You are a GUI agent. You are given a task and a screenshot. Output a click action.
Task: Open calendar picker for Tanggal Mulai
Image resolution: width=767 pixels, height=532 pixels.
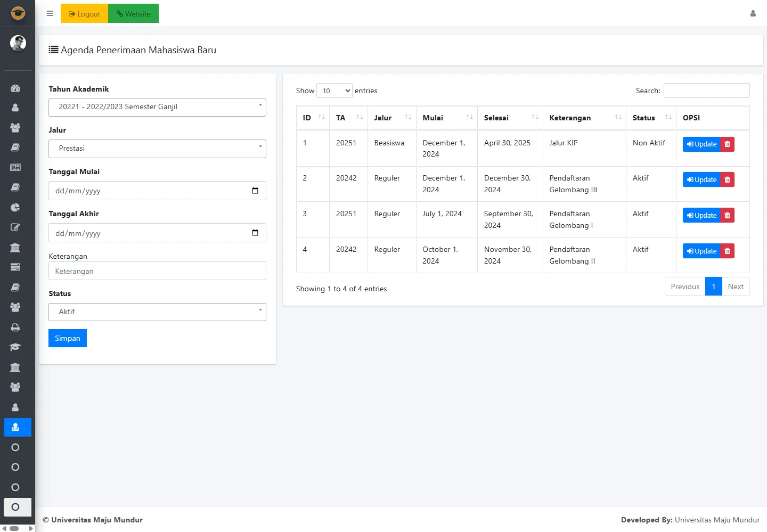[x=255, y=191]
